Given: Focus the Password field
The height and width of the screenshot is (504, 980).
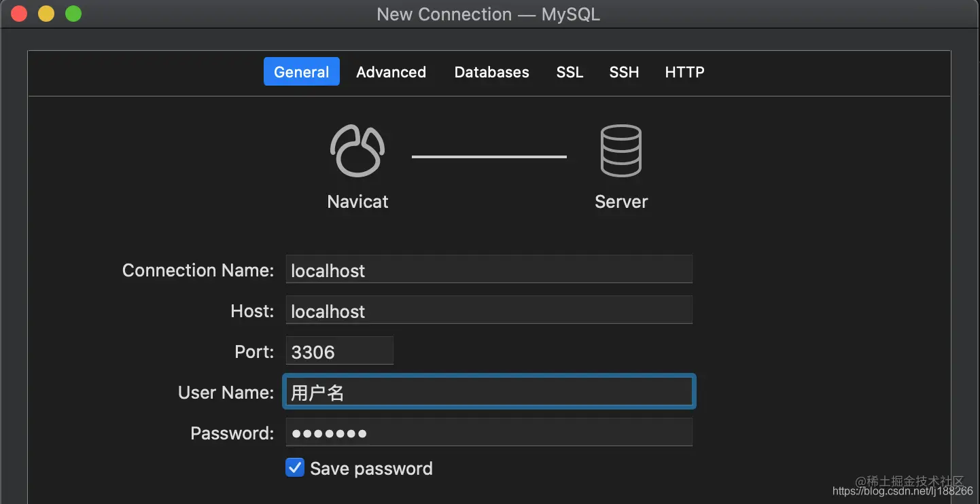Looking at the screenshot, I should [489, 433].
